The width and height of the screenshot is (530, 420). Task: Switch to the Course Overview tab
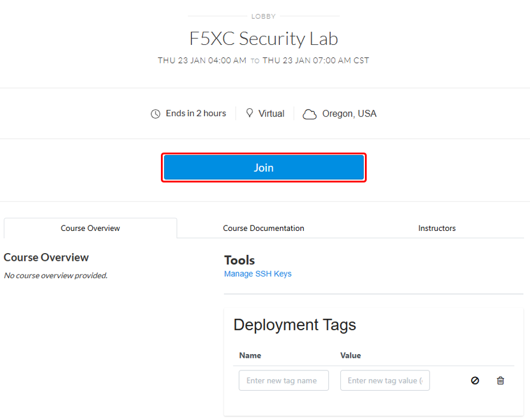point(90,229)
